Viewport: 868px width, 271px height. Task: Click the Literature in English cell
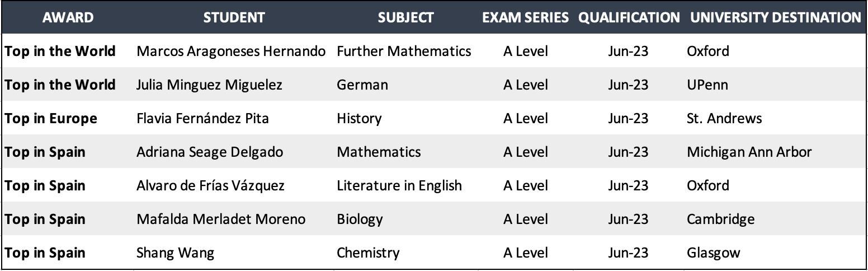[399, 185]
